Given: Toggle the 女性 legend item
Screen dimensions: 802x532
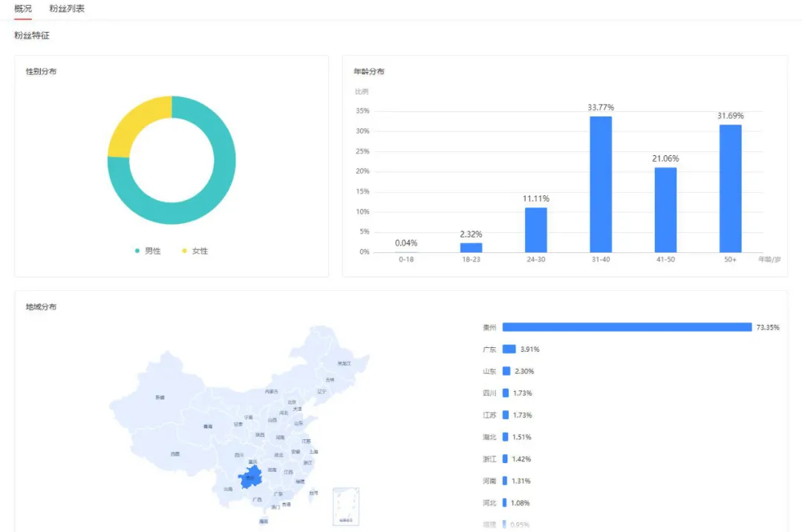Looking at the screenshot, I should click(195, 251).
